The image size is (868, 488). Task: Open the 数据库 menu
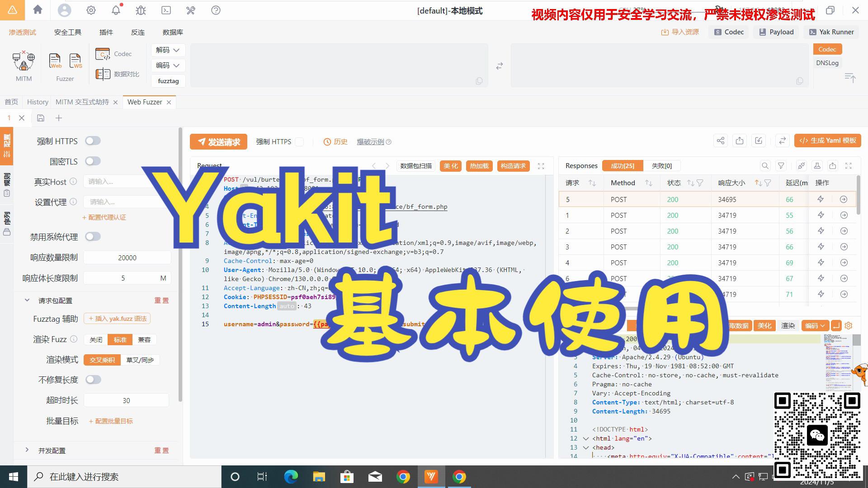tap(173, 32)
